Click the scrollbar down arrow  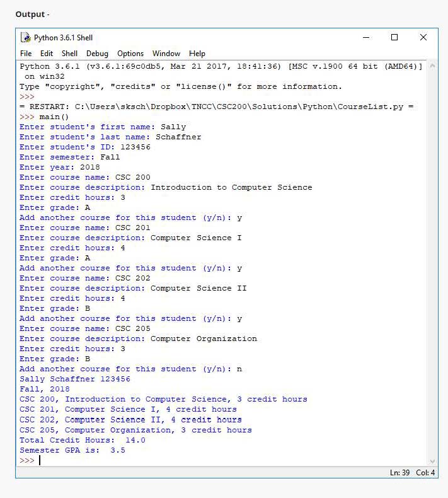coord(432,461)
